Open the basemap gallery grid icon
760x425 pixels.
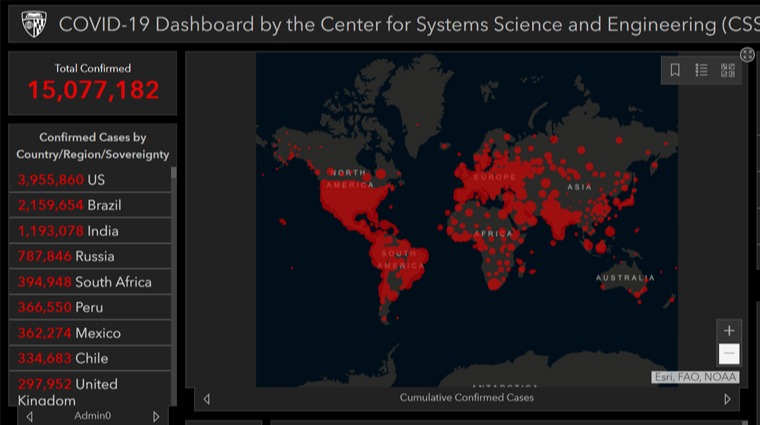point(728,70)
